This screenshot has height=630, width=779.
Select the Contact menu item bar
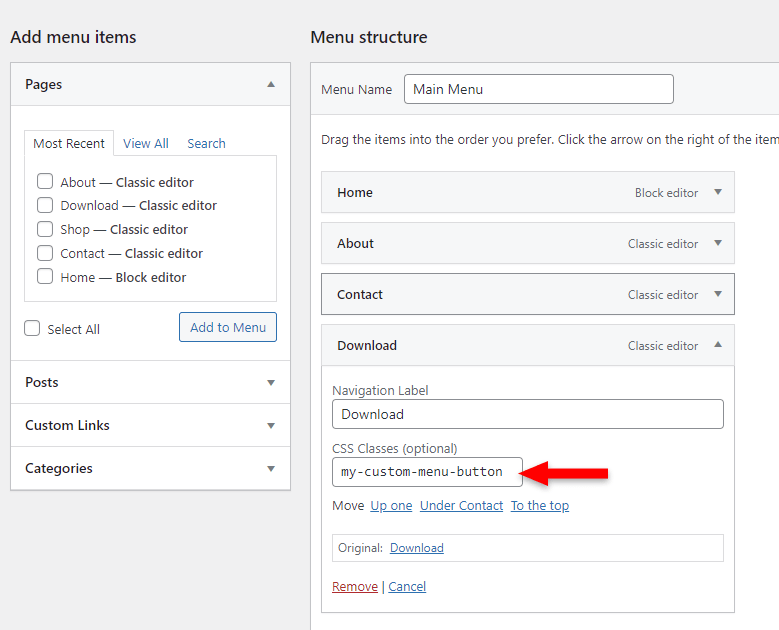click(x=528, y=294)
